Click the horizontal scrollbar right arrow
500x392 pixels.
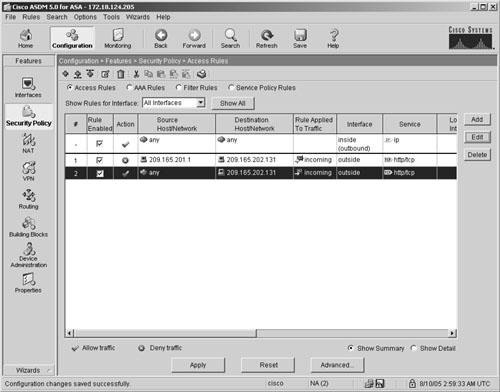click(x=452, y=333)
